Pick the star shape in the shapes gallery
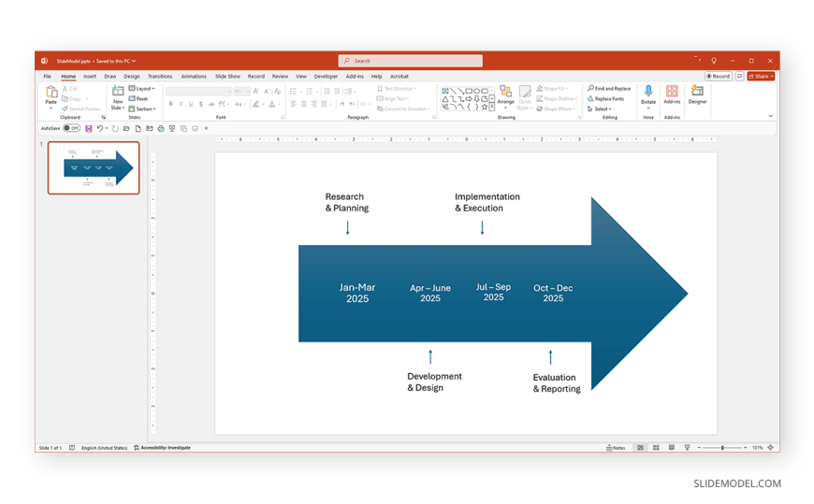The width and height of the screenshot is (814, 504). (485, 107)
